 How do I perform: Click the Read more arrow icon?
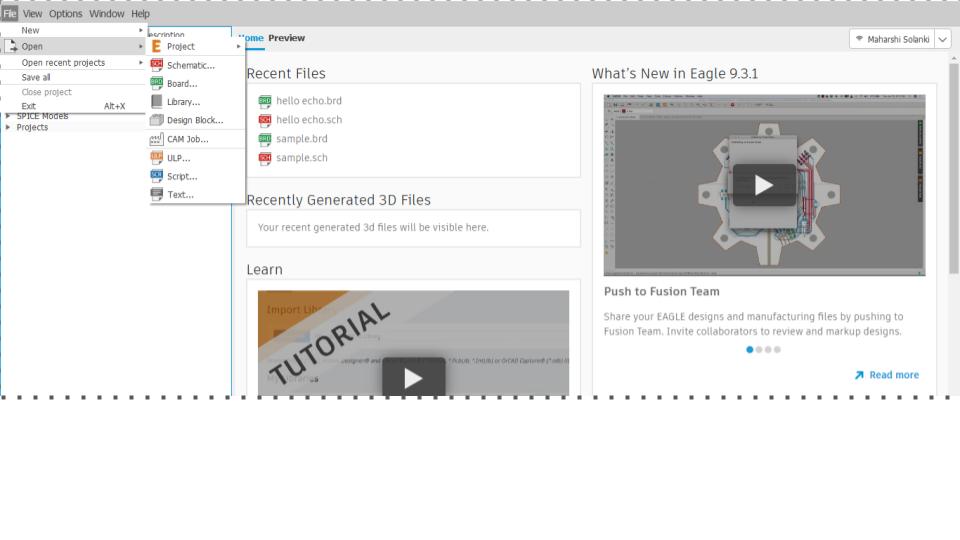pyautogui.click(x=859, y=375)
